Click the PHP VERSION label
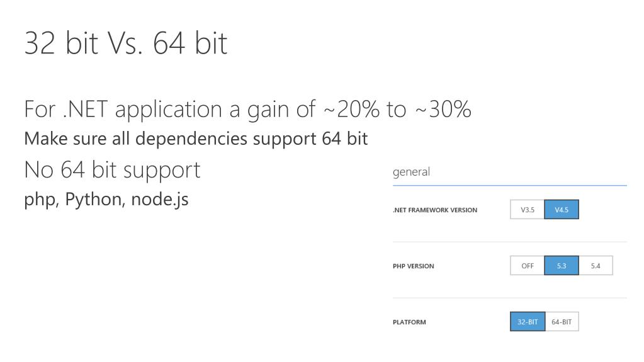The image size is (644, 362). pyautogui.click(x=413, y=266)
